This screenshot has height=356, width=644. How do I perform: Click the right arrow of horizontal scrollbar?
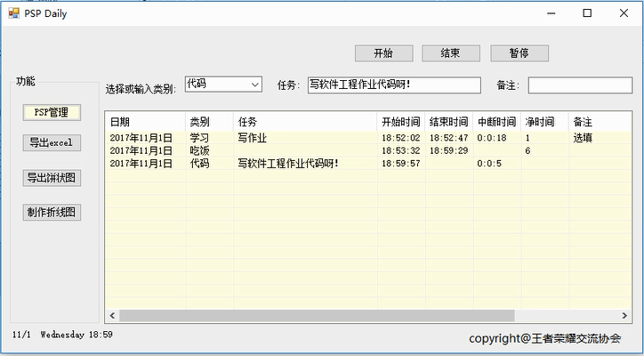(624, 316)
